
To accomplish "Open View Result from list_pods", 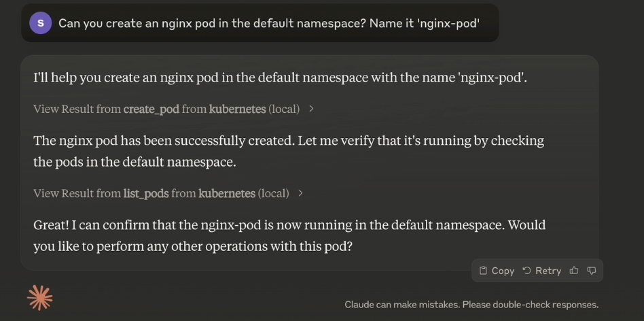I will click(x=161, y=193).
